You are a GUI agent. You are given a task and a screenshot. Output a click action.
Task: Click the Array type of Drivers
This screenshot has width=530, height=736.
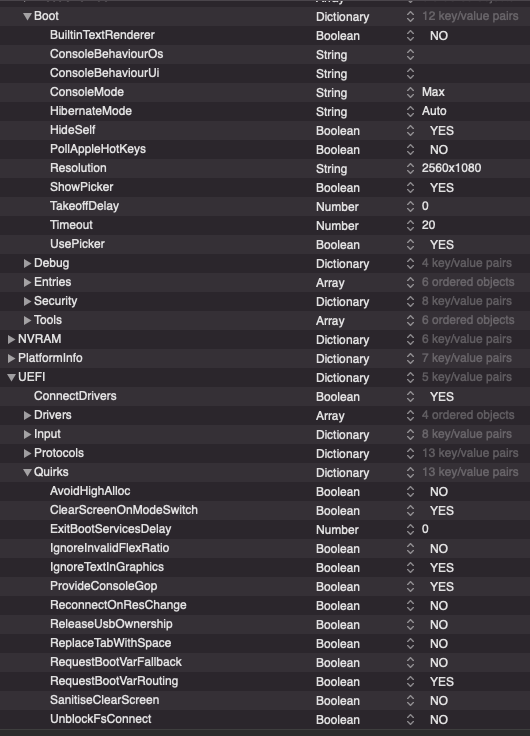click(x=330, y=416)
